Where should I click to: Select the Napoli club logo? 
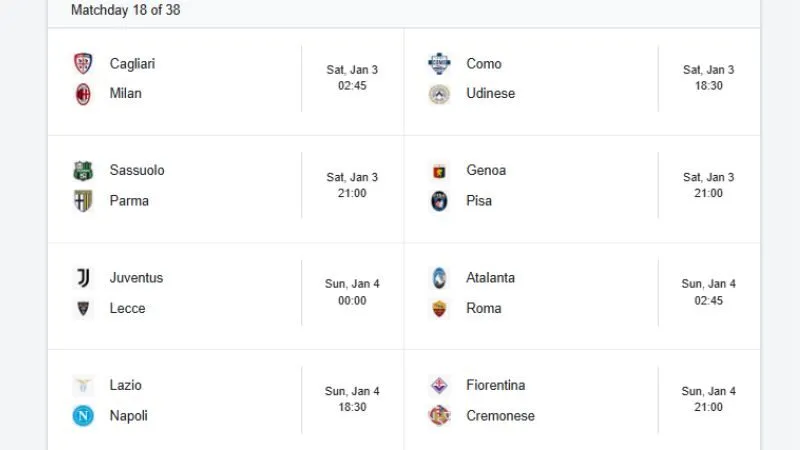pyautogui.click(x=83, y=416)
